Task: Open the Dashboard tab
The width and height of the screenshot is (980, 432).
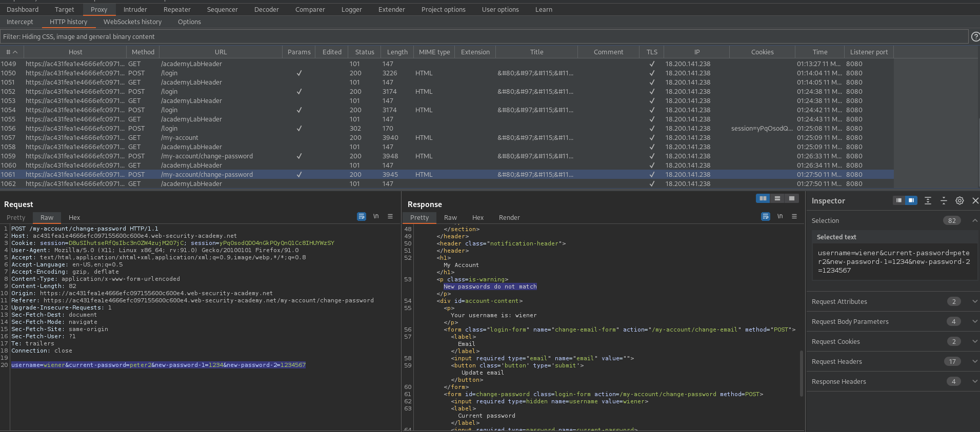Action: [x=23, y=9]
